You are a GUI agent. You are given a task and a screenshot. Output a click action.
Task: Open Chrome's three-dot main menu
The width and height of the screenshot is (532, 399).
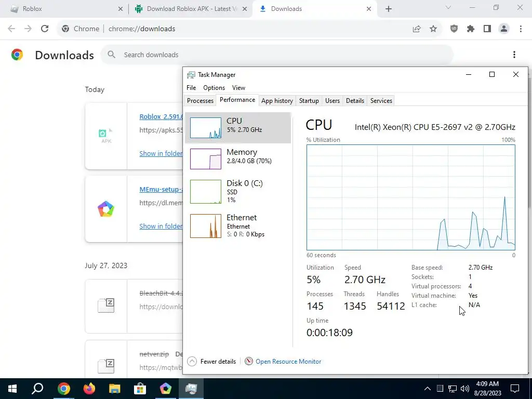(x=521, y=29)
